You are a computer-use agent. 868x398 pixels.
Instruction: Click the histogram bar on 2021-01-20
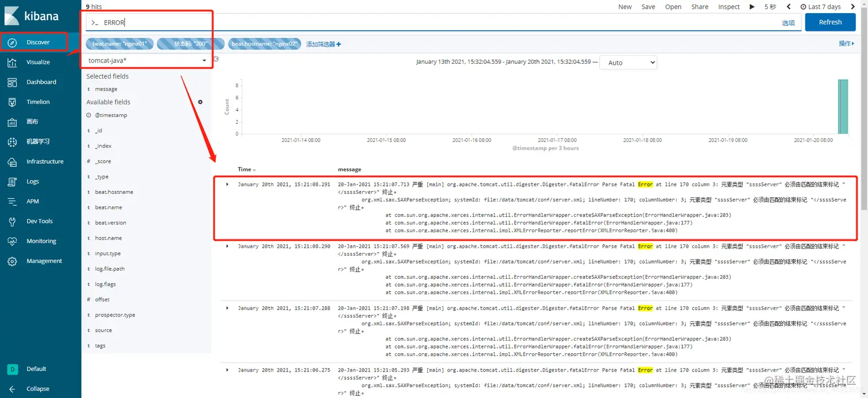tap(842, 107)
